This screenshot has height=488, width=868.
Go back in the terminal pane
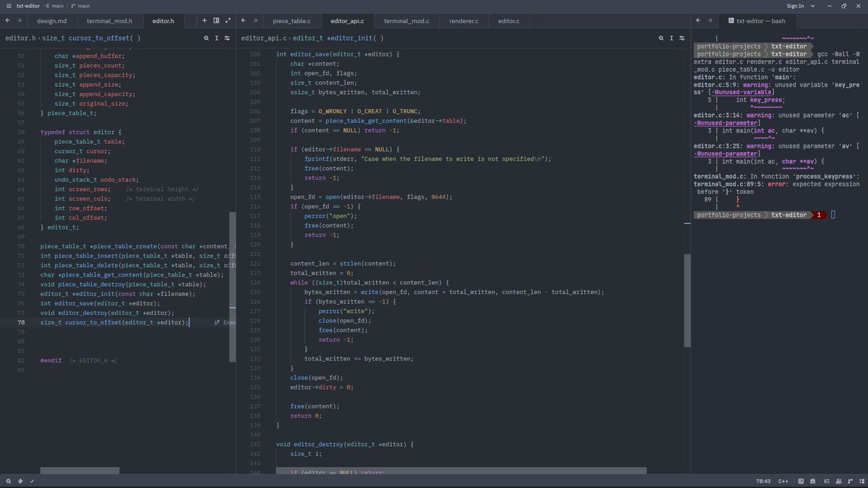coord(699,21)
